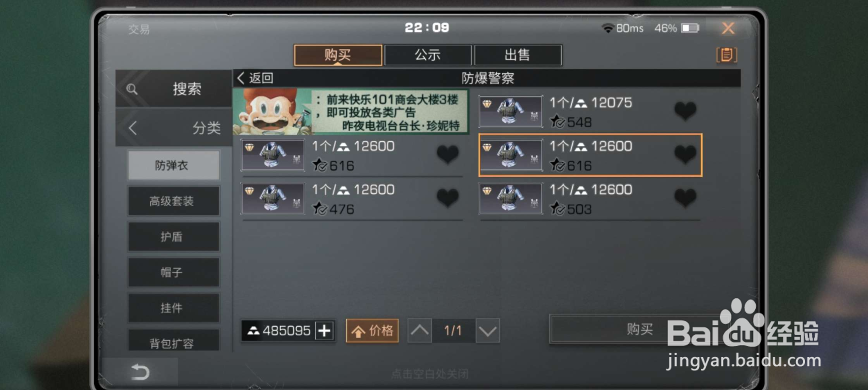Click the clipboard records icon at top right
The image size is (868, 390).
tap(726, 55)
